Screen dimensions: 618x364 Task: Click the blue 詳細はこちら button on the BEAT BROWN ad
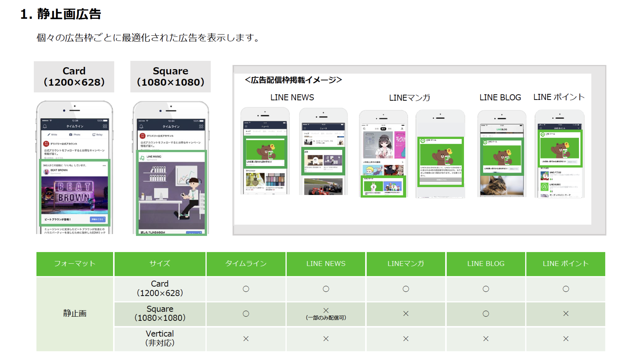pyautogui.click(x=98, y=219)
